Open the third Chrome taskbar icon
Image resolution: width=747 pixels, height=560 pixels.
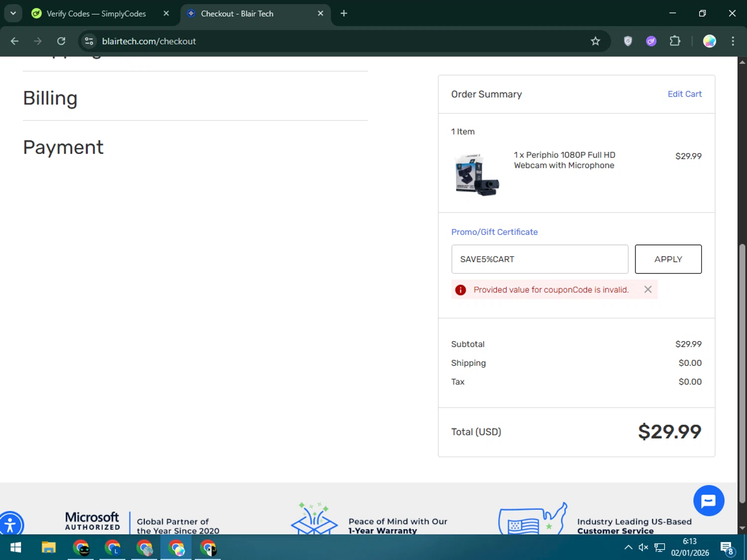pos(144,548)
